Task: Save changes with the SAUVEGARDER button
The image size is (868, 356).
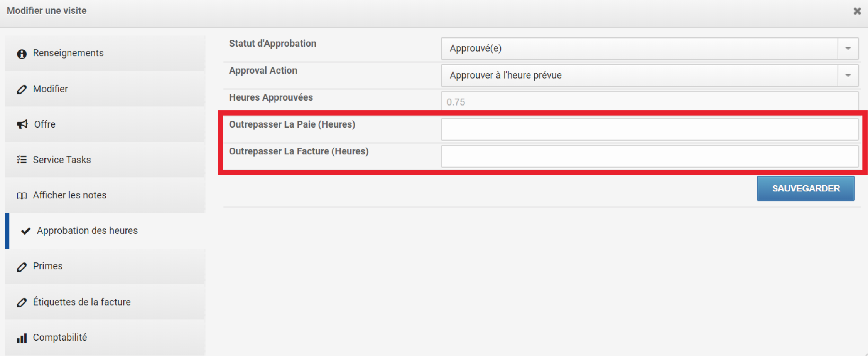Action: [x=806, y=188]
